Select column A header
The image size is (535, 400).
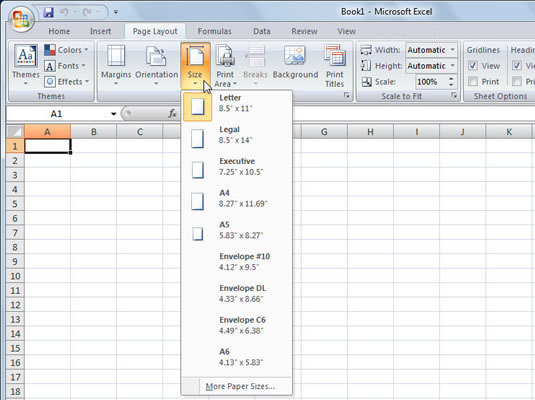47,132
